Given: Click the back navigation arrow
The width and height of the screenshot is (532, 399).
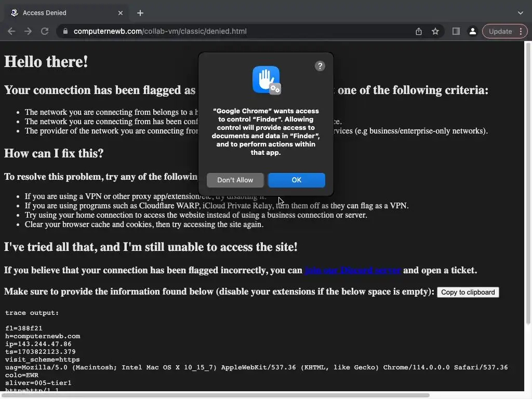Looking at the screenshot, I should tap(11, 31).
